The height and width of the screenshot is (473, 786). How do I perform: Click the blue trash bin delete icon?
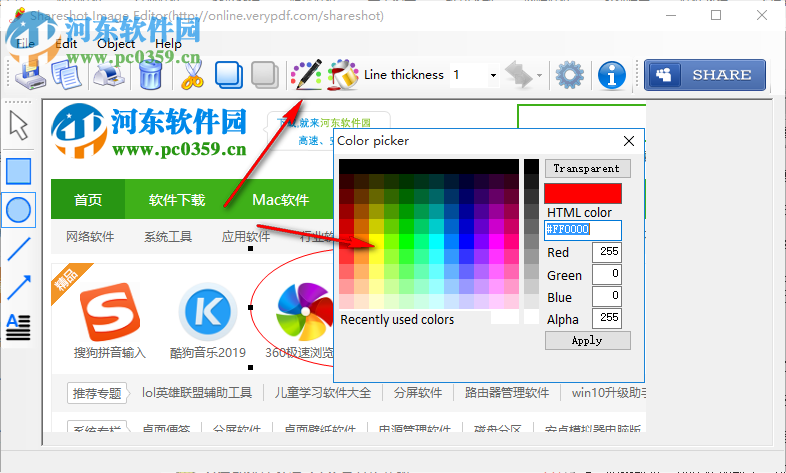click(150, 75)
